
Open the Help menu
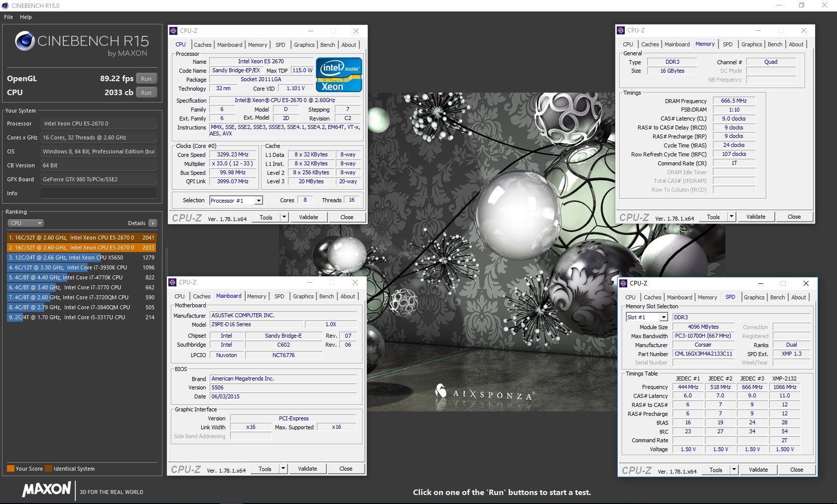26,17
